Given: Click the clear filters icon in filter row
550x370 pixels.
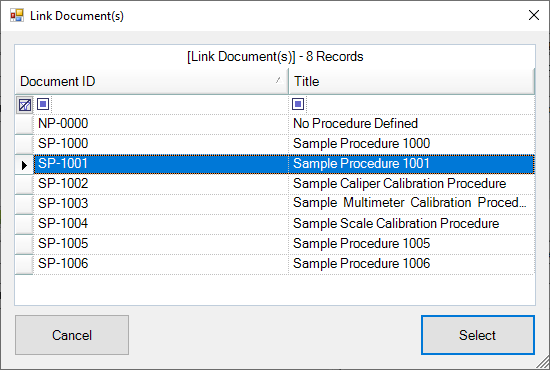Looking at the screenshot, I should [x=25, y=105].
